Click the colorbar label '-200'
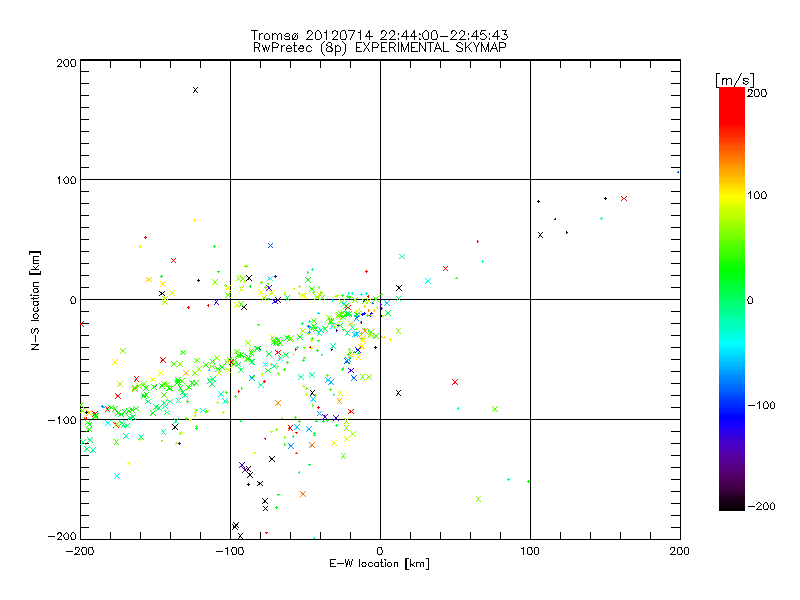This screenshot has width=800, height=600. click(x=761, y=506)
